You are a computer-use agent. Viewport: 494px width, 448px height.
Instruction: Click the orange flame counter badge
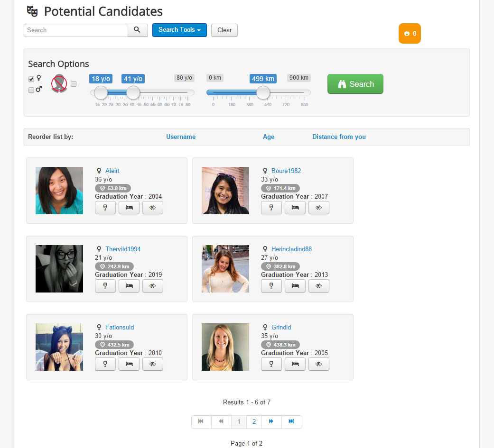[x=410, y=33]
